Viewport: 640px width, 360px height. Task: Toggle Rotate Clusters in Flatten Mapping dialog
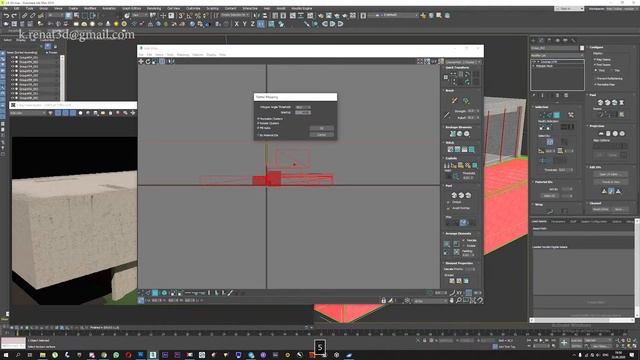[x=258, y=123]
